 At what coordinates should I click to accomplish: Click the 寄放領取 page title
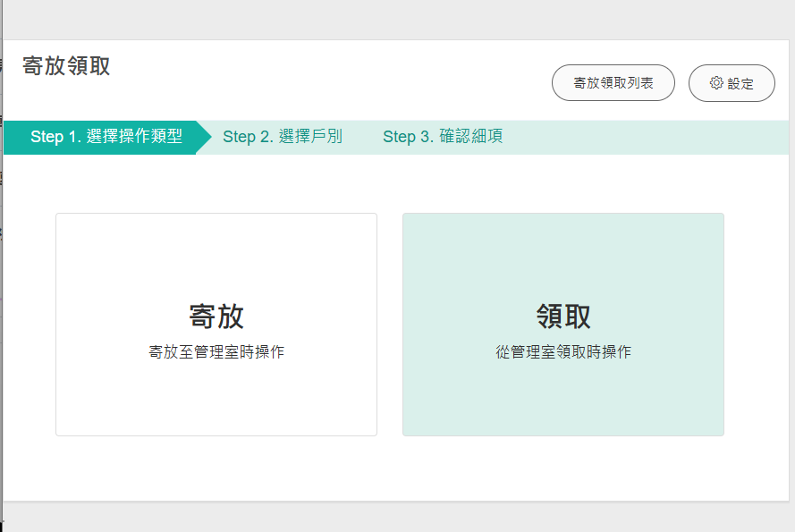pos(66,66)
